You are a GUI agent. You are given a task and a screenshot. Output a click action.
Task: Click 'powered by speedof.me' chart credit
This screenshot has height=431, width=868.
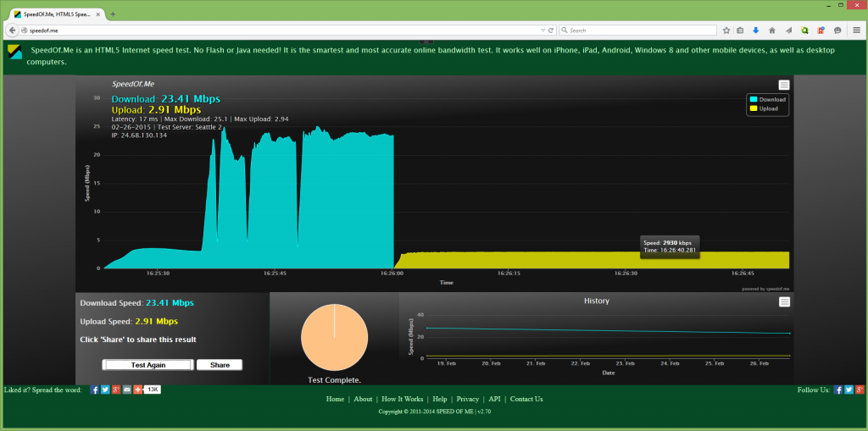(x=766, y=289)
